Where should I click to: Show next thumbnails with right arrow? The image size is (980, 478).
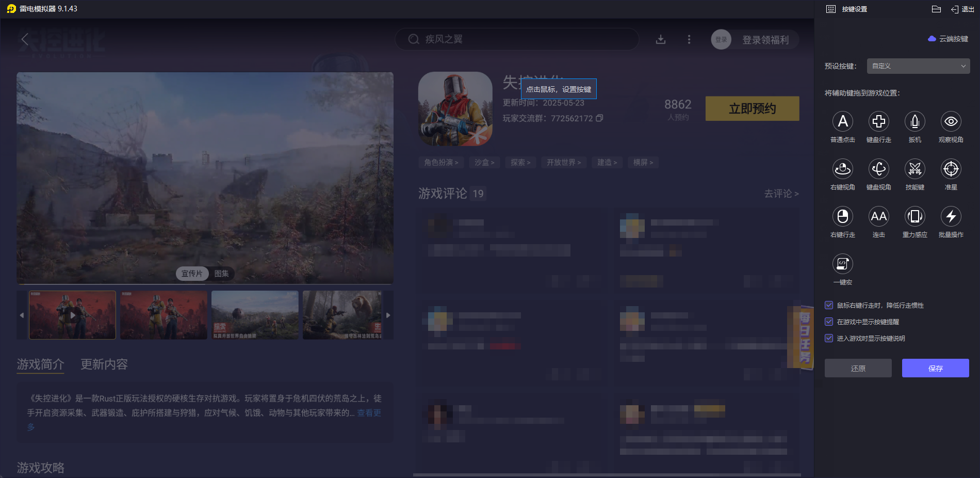[x=388, y=315]
